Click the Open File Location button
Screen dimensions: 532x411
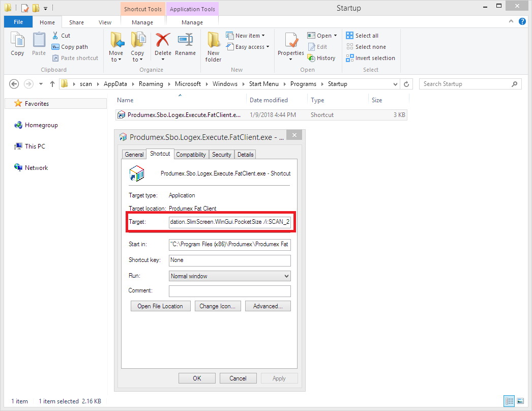(x=160, y=306)
